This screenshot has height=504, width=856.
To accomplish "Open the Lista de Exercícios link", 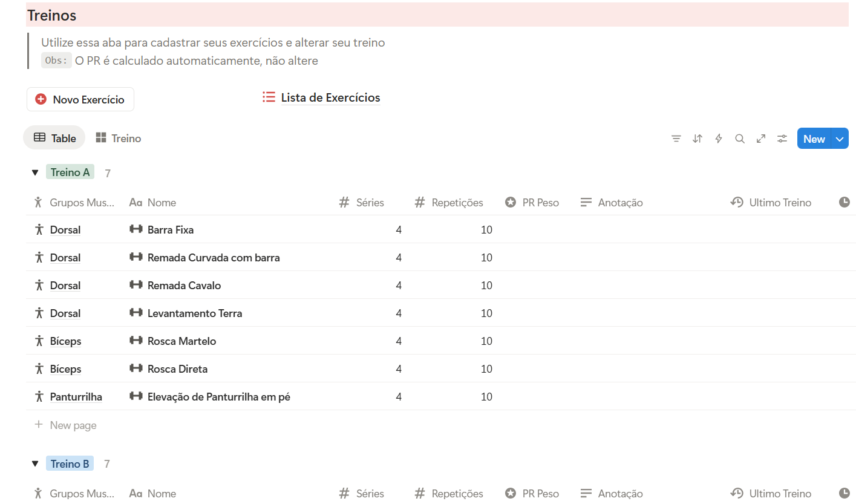I will click(x=330, y=97).
